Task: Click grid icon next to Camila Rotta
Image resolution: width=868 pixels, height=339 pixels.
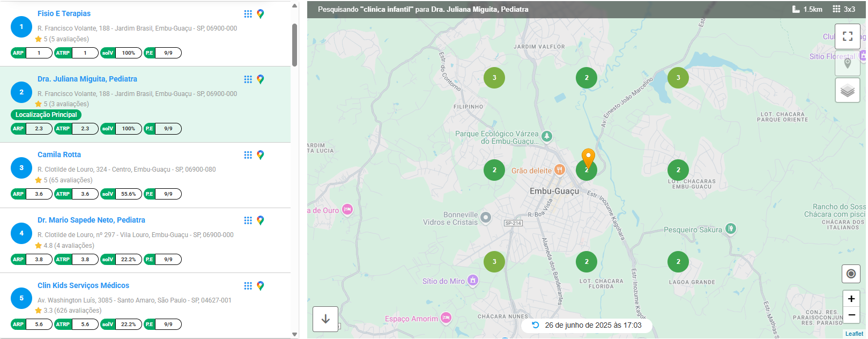Action: point(248,155)
